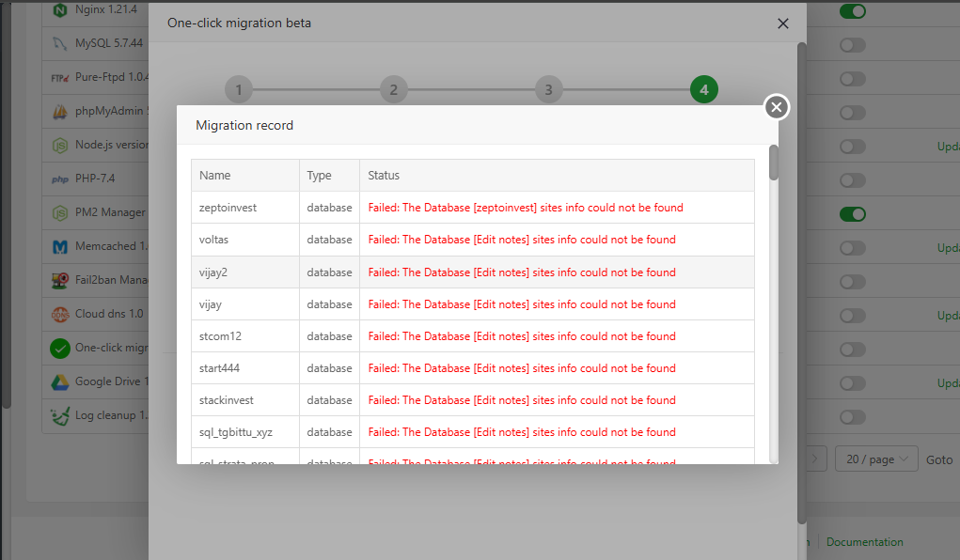Click migration step 4 circle
This screenshot has width=960, height=560.
click(703, 90)
